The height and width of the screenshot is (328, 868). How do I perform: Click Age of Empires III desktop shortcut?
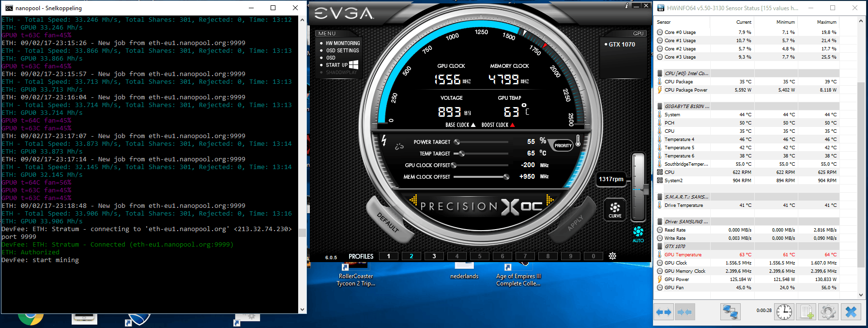click(x=518, y=274)
